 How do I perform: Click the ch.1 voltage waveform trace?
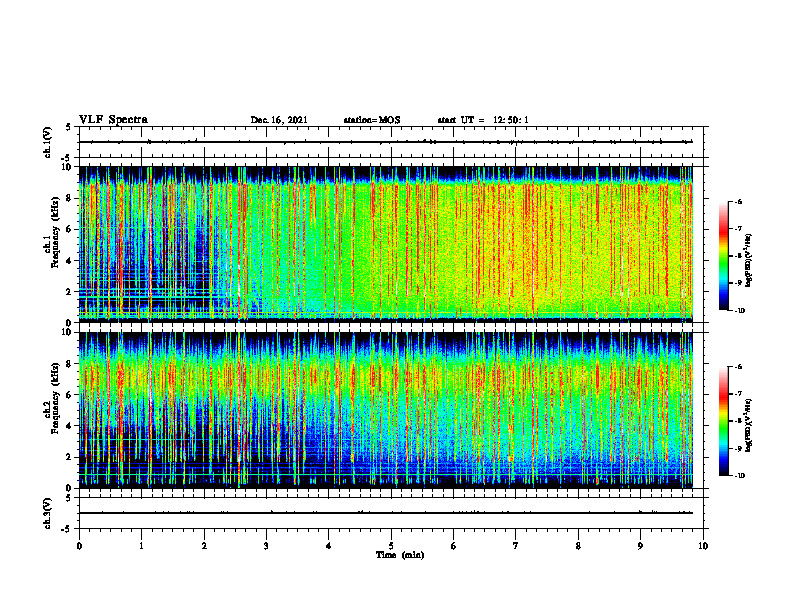pos(386,142)
